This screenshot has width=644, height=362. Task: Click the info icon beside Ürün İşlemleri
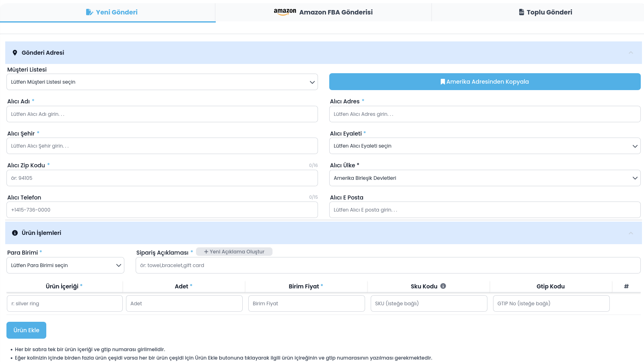[15, 233]
